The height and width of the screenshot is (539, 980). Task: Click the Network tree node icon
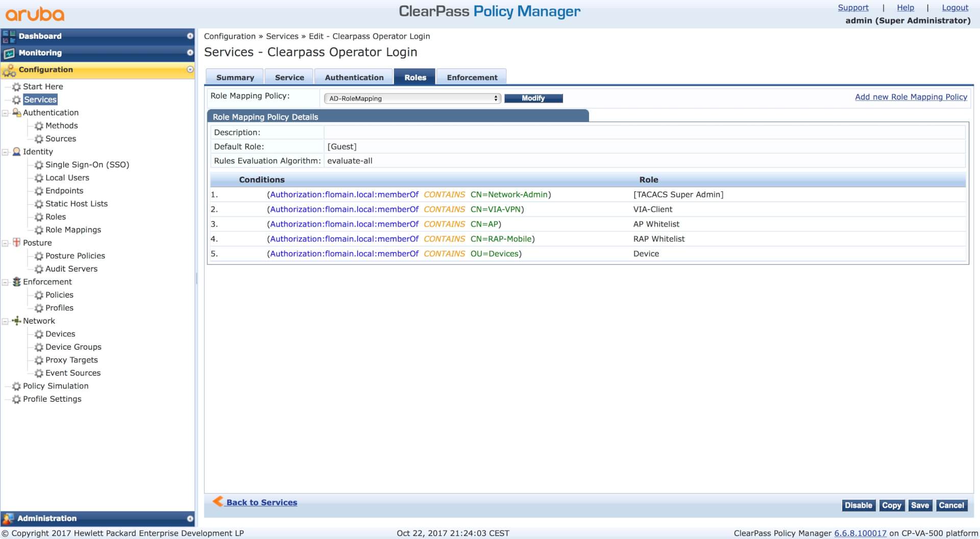[x=16, y=321]
